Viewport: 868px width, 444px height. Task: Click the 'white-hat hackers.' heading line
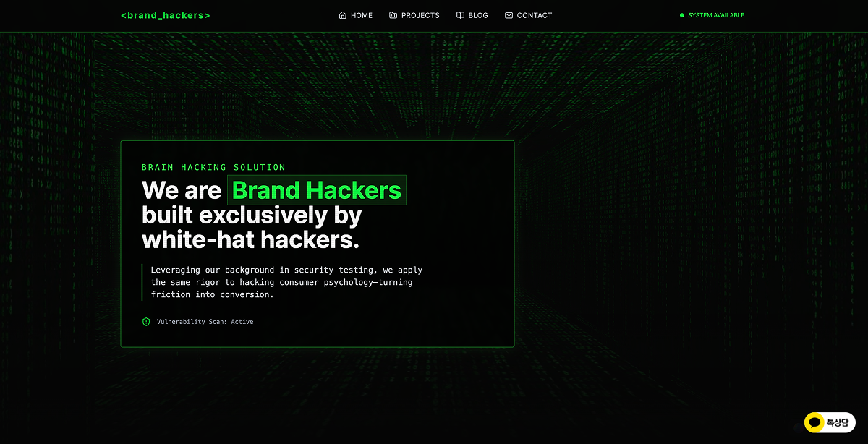pyautogui.click(x=250, y=239)
